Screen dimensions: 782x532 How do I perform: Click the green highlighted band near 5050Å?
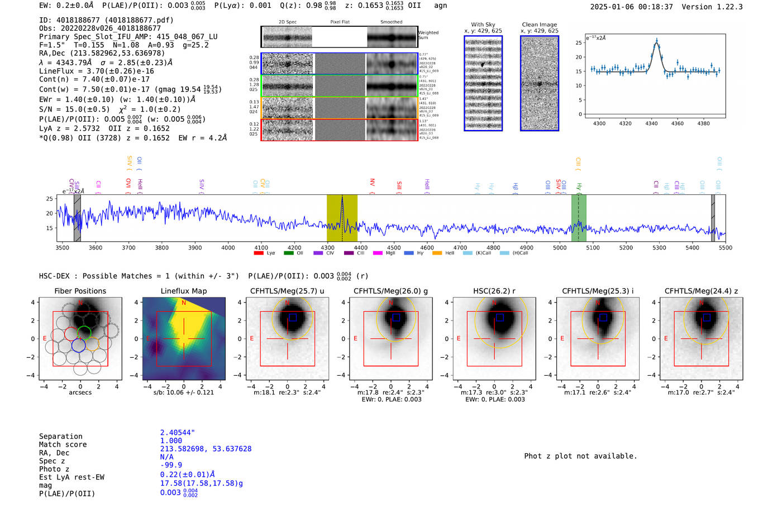[579, 218]
